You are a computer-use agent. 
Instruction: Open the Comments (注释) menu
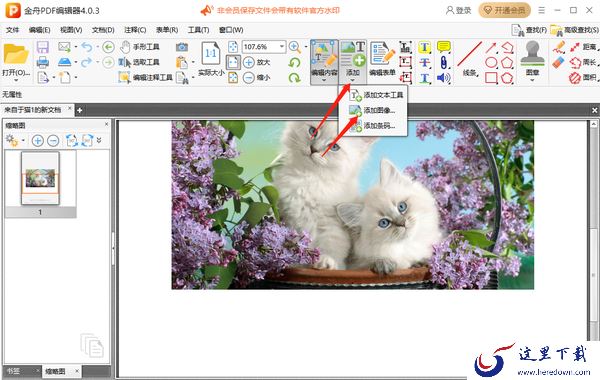[135, 30]
